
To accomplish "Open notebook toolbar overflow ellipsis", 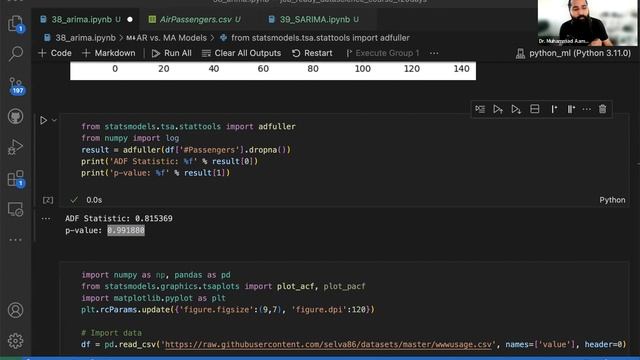I will 434,53.
